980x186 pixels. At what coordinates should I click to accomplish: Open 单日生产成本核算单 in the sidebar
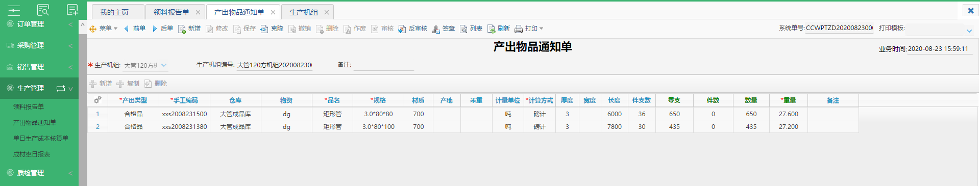(x=41, y=138)
